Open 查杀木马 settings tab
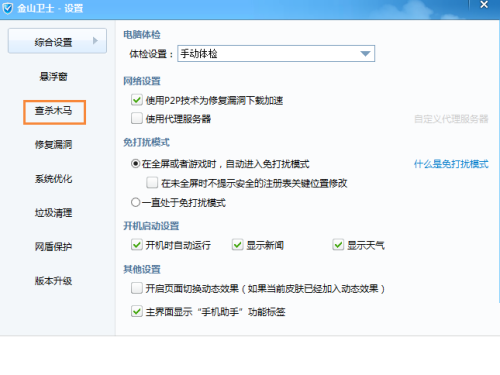Viewport: 500px width, 375px height. click(x=54, y=112)
